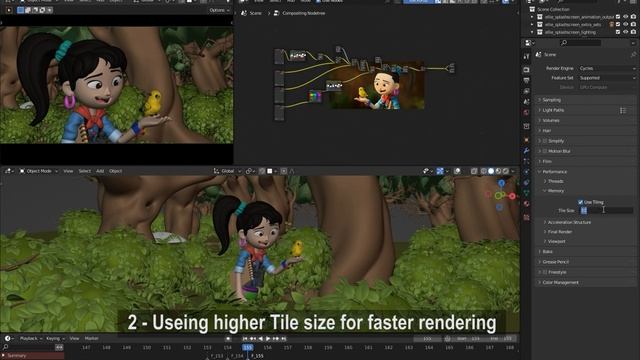Expand the Sampling panel
Screen dimensions: 640x360
[585, 100]
